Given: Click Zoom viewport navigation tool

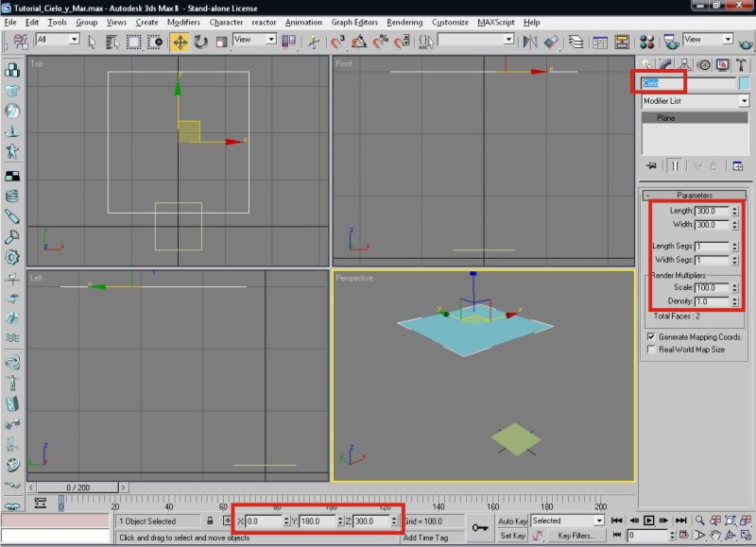Looking at the screenshot, I should 700,521.
